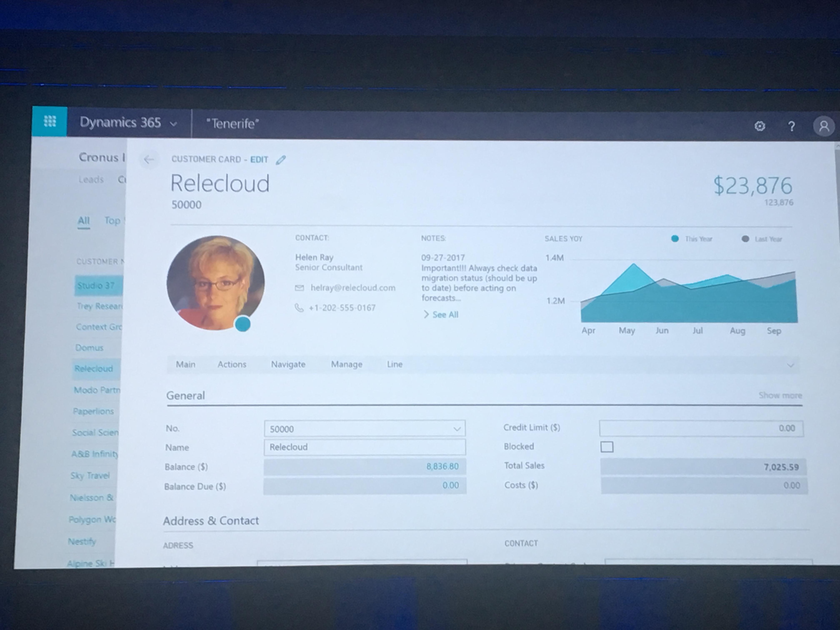The image size is (840, 630).
Task: Select Social Scien... customer row
Action: click(x=95, y=432)
